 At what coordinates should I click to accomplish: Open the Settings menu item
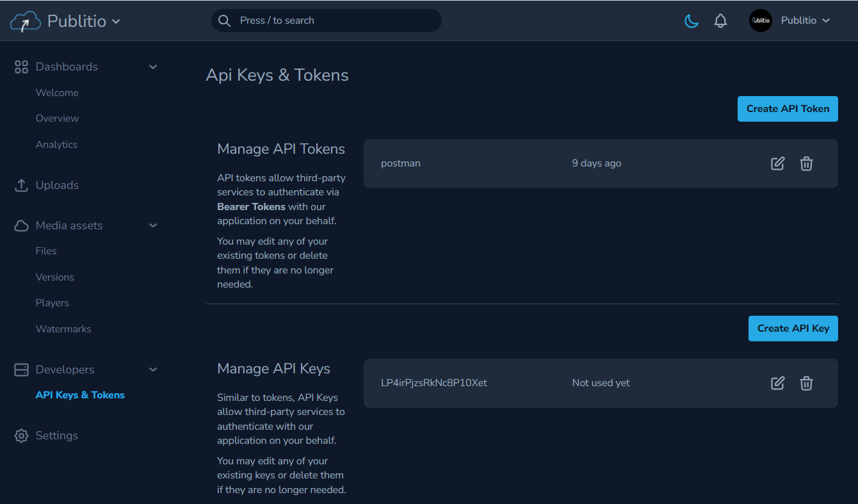(57, 435)
